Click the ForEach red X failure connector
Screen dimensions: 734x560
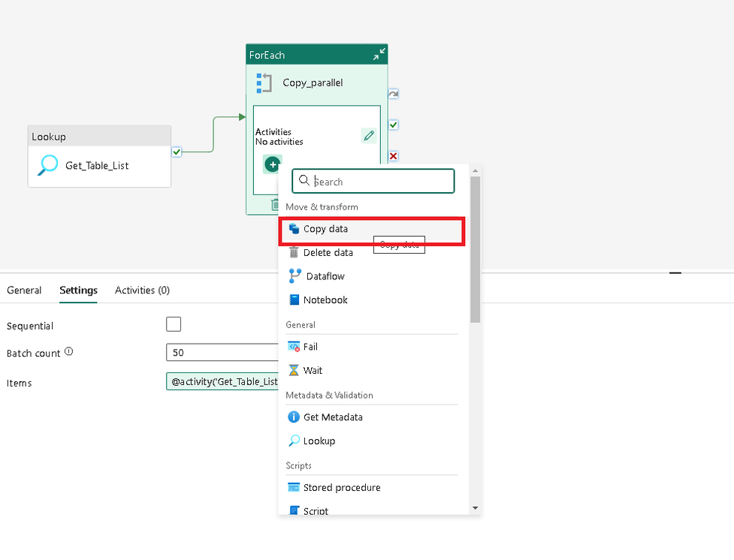click(393, 156)
